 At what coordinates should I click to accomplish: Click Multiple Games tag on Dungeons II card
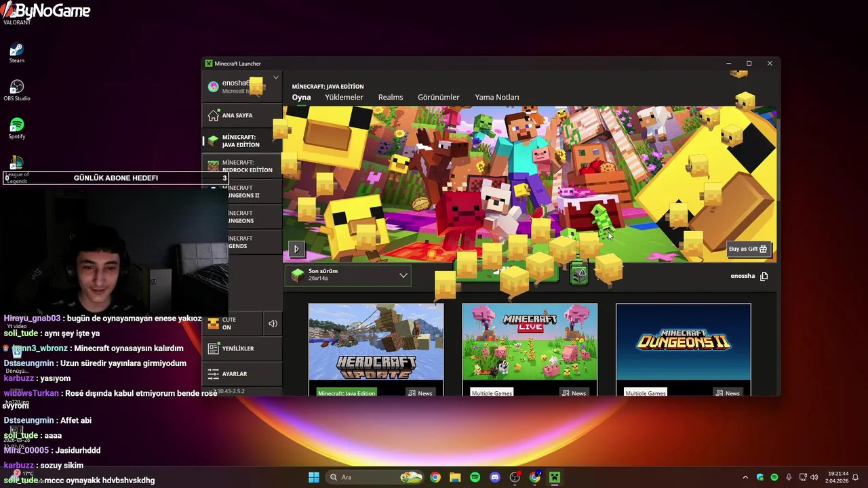point(646,393)
